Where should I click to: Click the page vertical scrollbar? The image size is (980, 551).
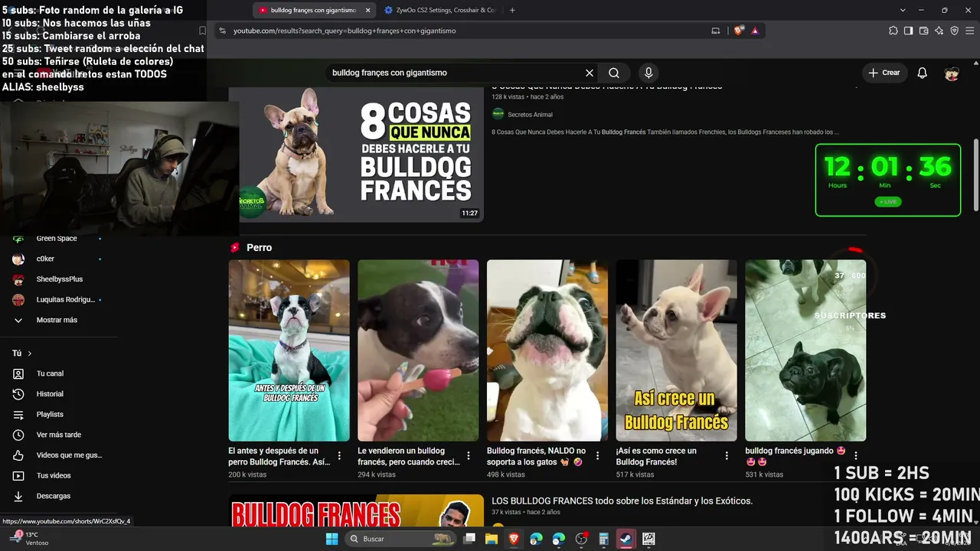[975, 174]
